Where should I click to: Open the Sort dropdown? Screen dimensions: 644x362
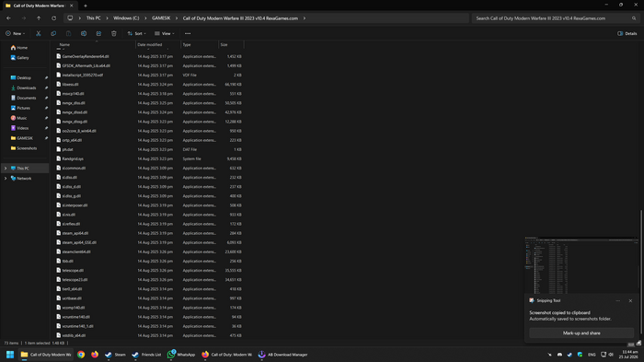pos(136,33)
